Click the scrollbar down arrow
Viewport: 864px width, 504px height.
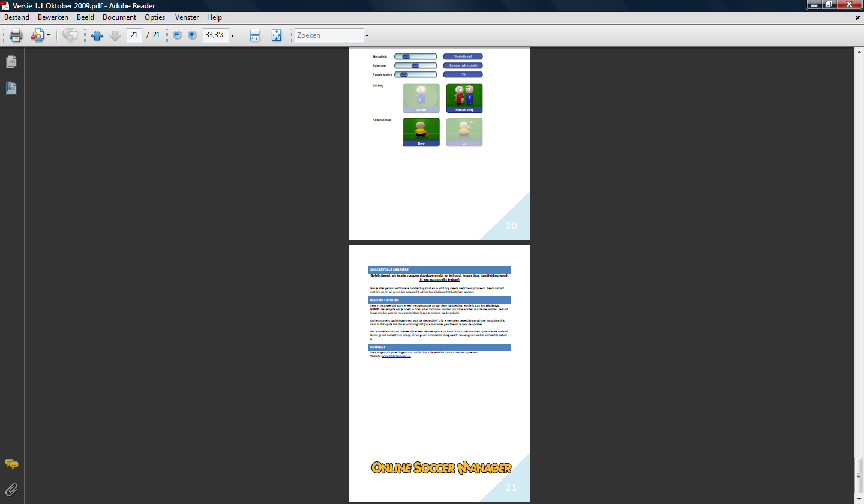(859, 499)
